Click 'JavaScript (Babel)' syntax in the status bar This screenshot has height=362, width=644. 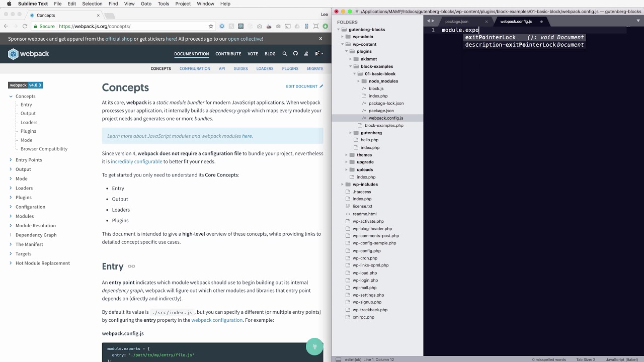622,359
